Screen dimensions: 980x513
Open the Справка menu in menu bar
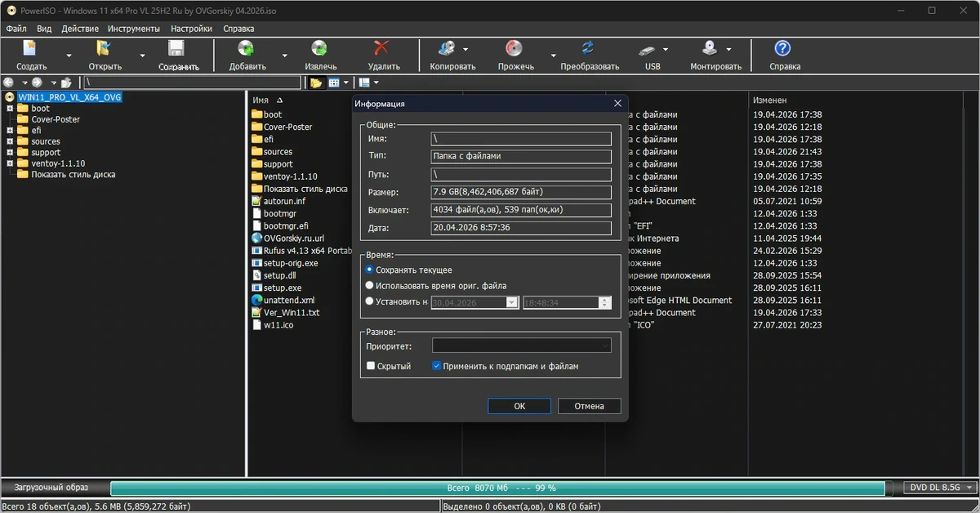coord(238,29)
